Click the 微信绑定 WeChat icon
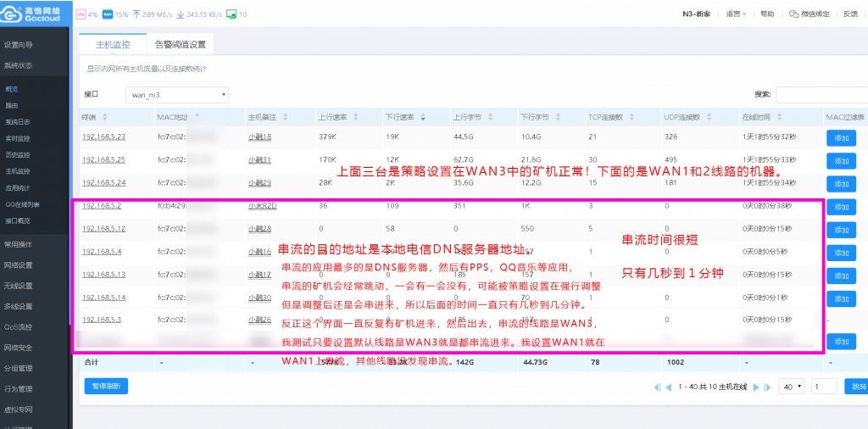868x429 pixels. point(793,14)
